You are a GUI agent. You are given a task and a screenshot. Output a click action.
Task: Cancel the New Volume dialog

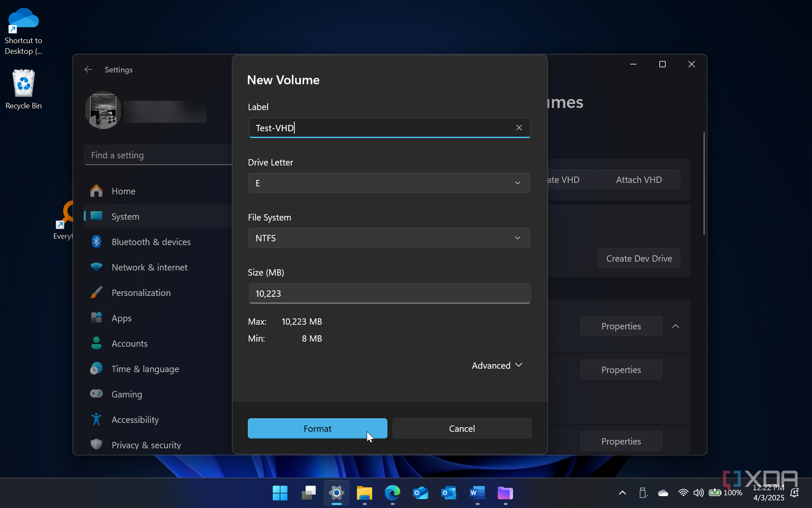click(x=462, y=428)
